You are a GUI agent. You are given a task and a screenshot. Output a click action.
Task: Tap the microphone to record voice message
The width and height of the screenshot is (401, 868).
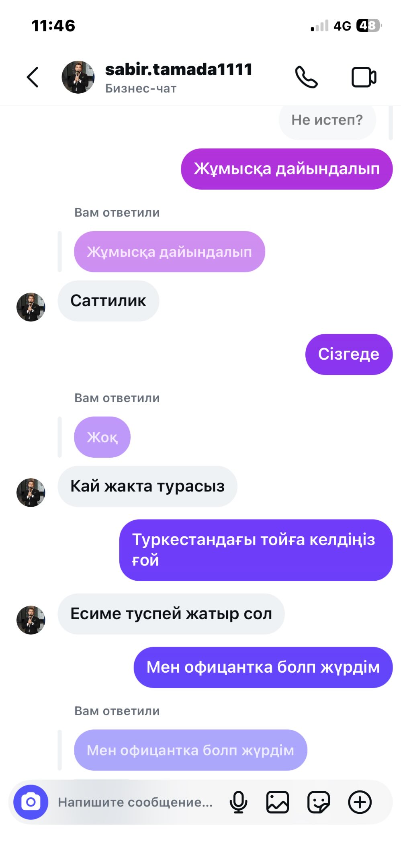(238, 802)
